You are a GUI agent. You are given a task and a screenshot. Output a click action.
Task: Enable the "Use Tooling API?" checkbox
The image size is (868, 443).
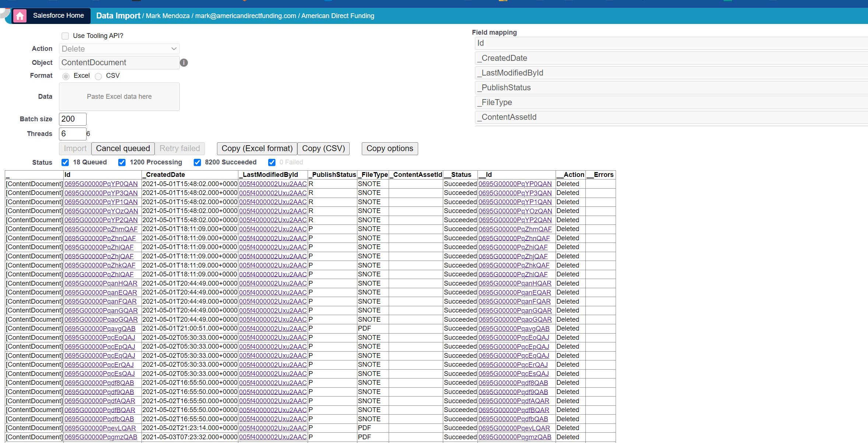pyautogui.click(x=65, y=36)
